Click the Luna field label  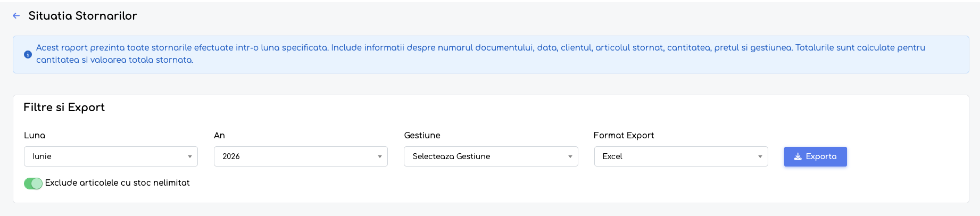click(x=35, y=135)
